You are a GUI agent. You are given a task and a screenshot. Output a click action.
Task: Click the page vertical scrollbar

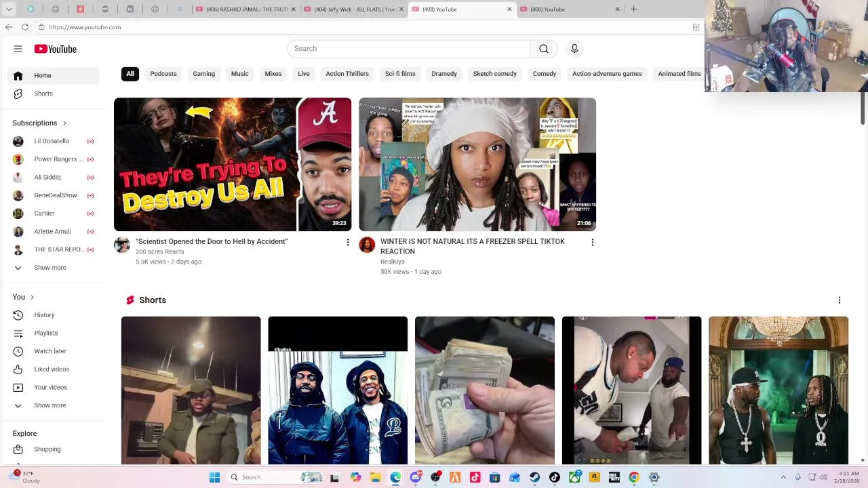click(863, 108)
